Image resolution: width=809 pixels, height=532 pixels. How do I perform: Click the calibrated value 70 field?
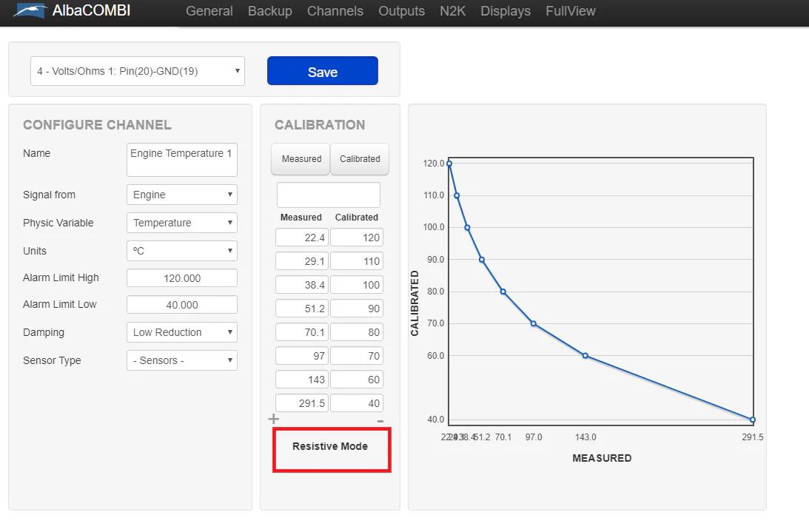(357, 355)
